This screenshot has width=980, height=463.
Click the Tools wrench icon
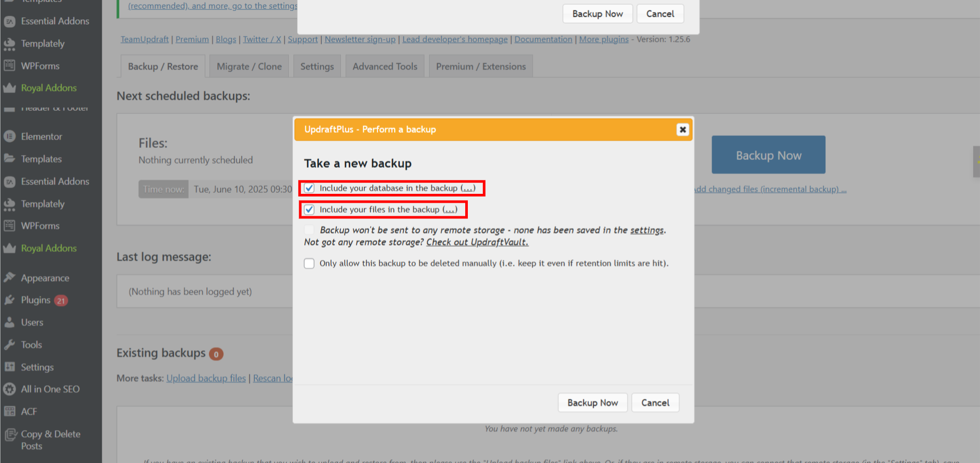tap(9, 344)
